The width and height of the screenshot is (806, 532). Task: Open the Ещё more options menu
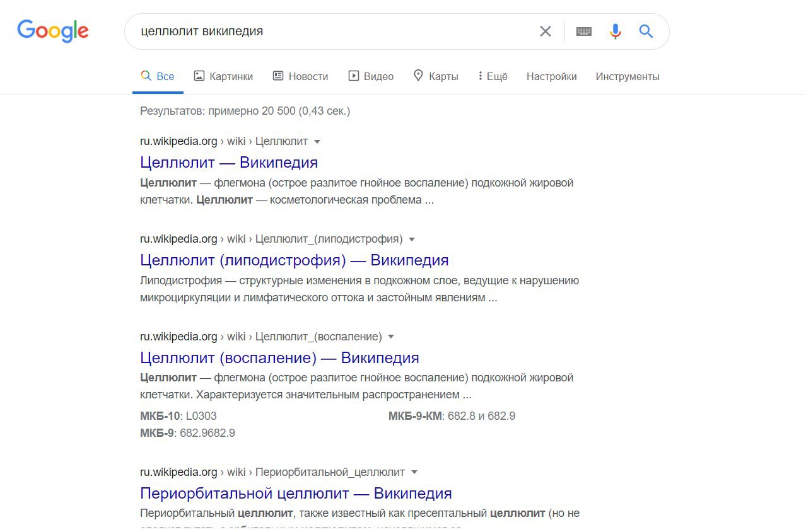pos(493,76)
